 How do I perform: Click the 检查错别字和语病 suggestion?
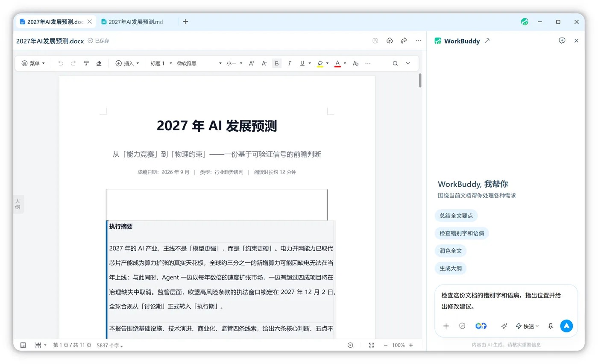tap(462, 233)
